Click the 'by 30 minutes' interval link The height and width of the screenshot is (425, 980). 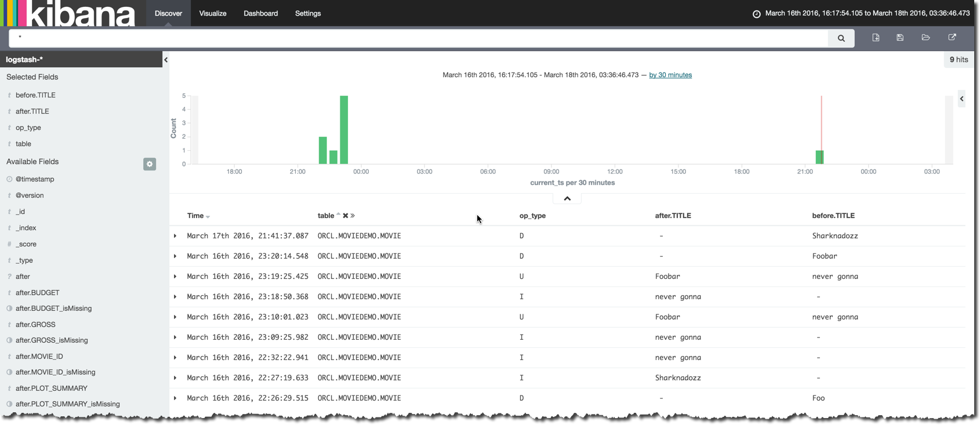click(x=670, y=75)
